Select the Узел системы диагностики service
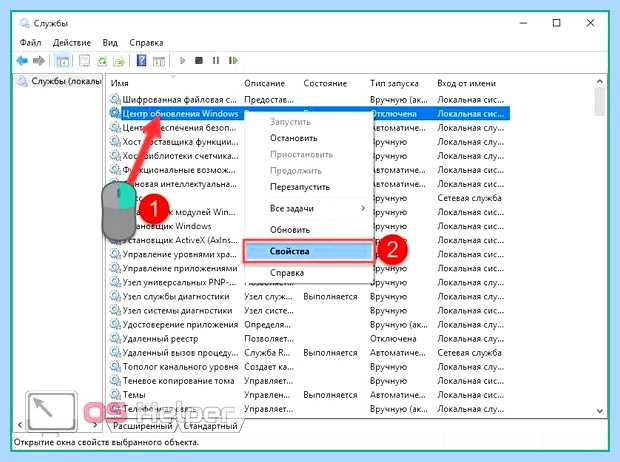620x462 pixels. 310,311
